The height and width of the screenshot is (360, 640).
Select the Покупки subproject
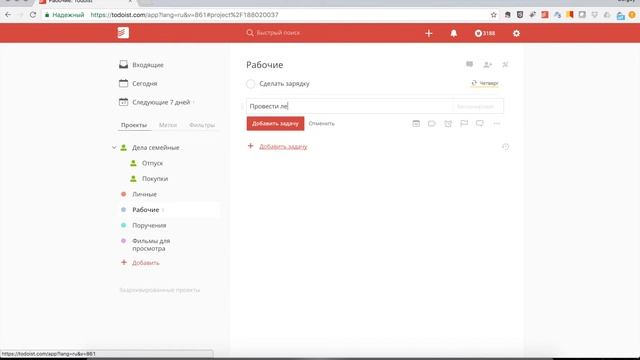155,179
